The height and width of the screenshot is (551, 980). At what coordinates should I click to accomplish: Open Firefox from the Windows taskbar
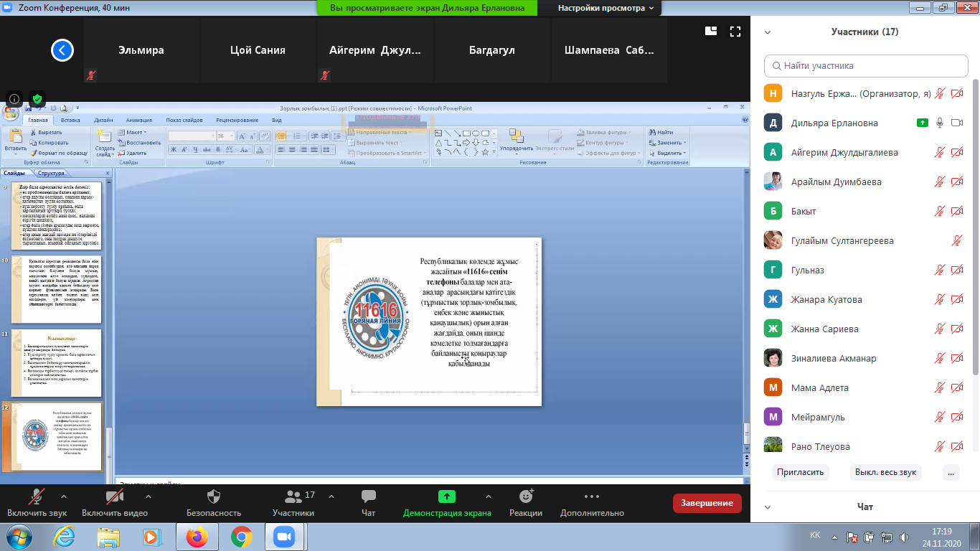click(197, 536)
